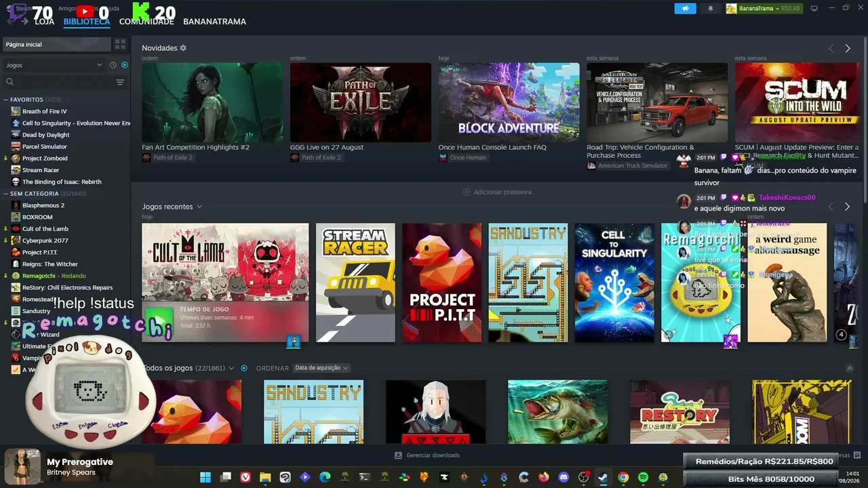Click the next arrow in Jogos recentes

point(848,206)
